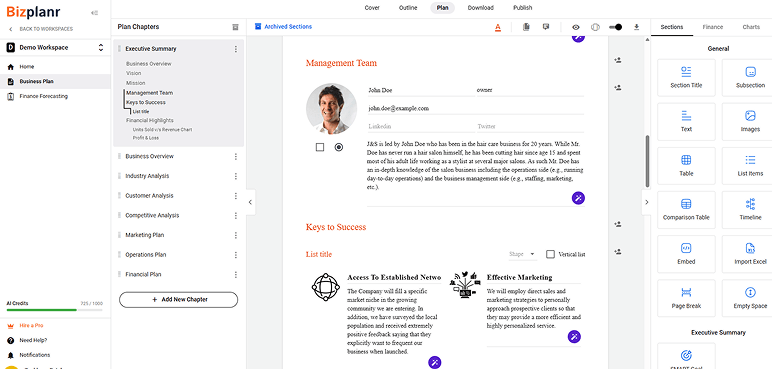Switch to the Finance panel tab
The height and width of the screenshot is (369, 772).
tap(712, 27)
